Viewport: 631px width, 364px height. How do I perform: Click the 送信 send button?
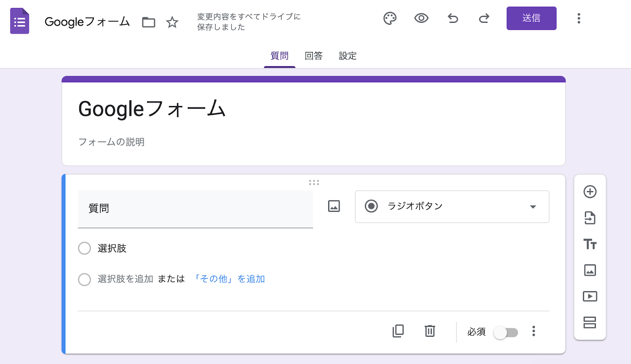tap(531, 18)
